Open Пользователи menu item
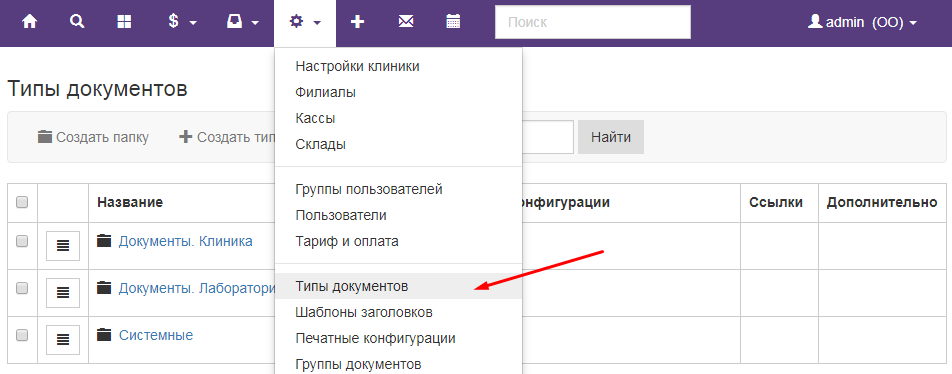This screenshot has width=952, height=374. [x=398, y=216]
